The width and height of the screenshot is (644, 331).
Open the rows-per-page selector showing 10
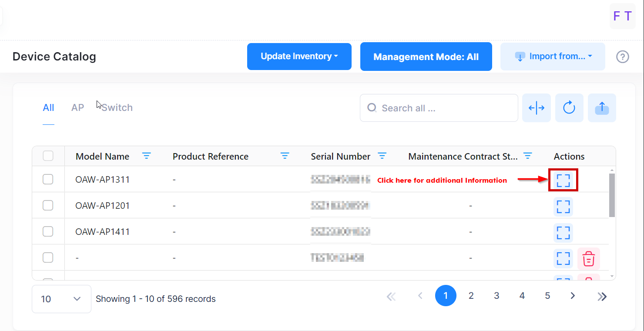pyautogui.click(x=61, y=299)
